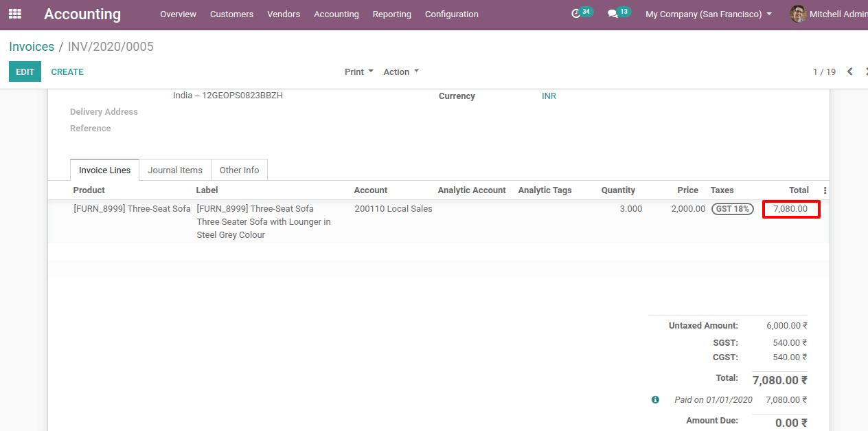Sort by Price column header
868x431 pixels.
[687, 190]
